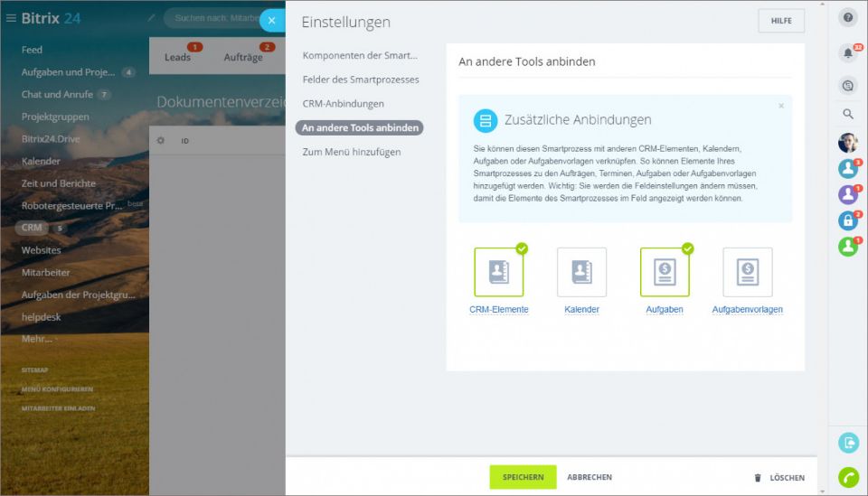The image size is (868, 496).
Task: Toggle the CRM-Elemente binding tile
Action: [498, 272]
